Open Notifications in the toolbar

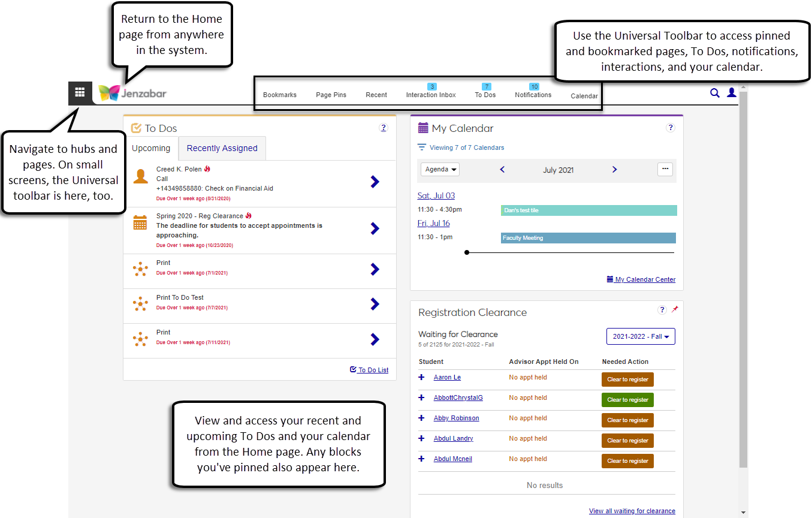533,91
